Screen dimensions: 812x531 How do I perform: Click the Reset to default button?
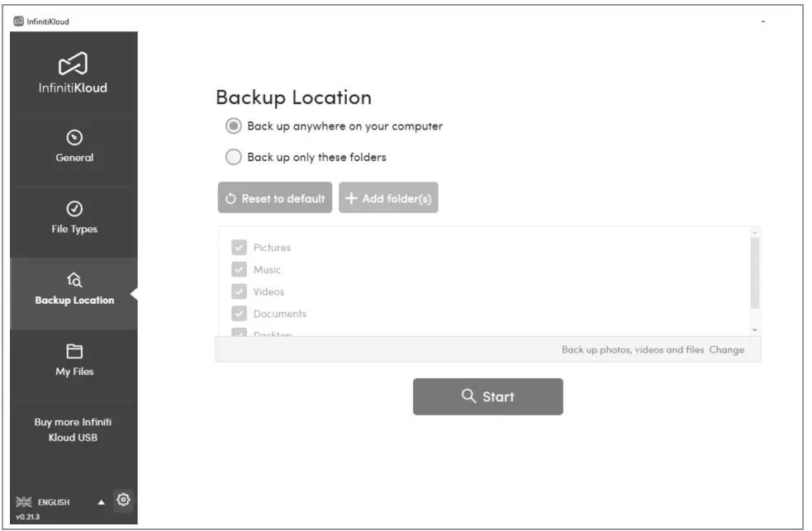pos(275,198)
